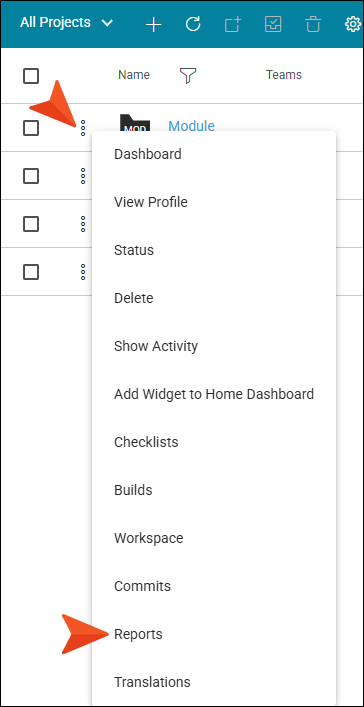Check the Module row checkbox
364x707 pixels.
point(31,129)
